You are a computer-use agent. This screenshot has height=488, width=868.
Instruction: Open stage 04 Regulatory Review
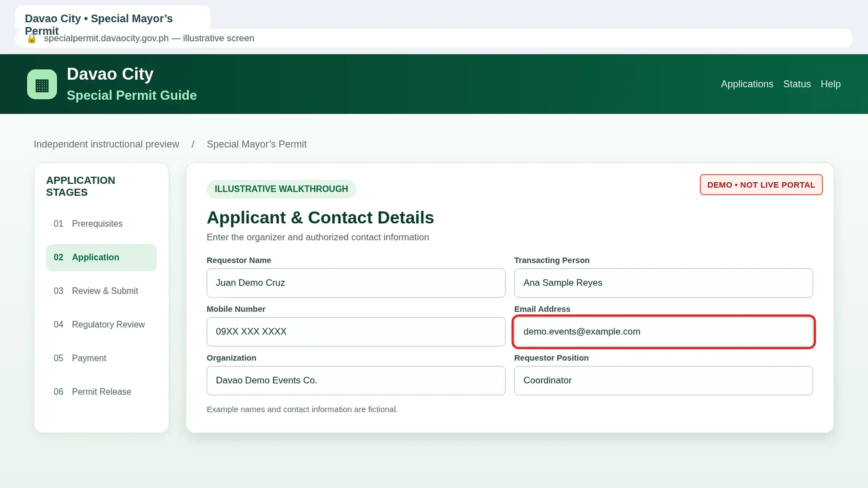click(101, 324)
